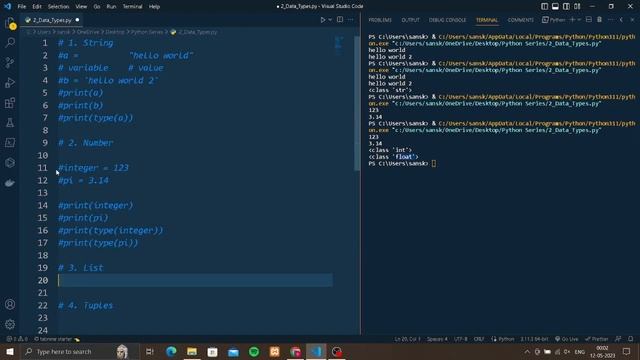Toggle Panel layout icon in title bar
Viewport: 640px width, 360px height.
[555, 7]
